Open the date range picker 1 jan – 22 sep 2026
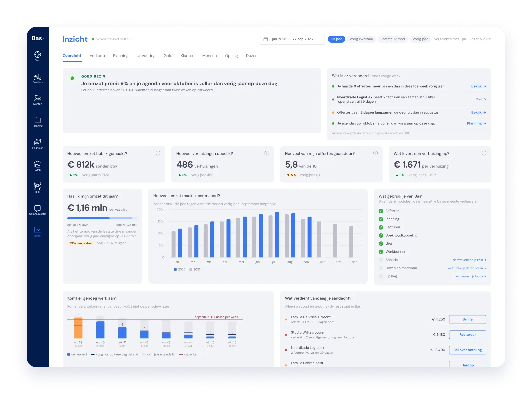The width and height of the screenshot is (532, 394). click(x=292, y=39)
